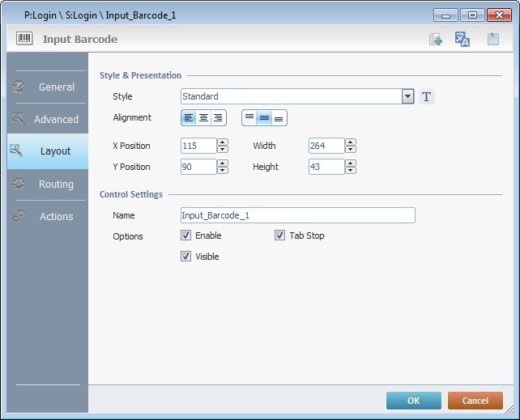Open the text style editor (T icon)
This screenshot has height=420, width=520.
tap(427, 97)
